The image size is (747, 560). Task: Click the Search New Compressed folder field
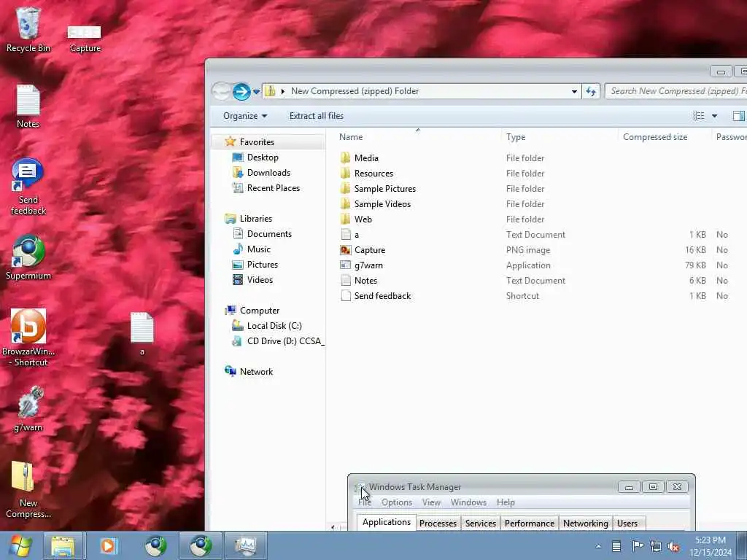pyautogui.click(x=676, y=91)
